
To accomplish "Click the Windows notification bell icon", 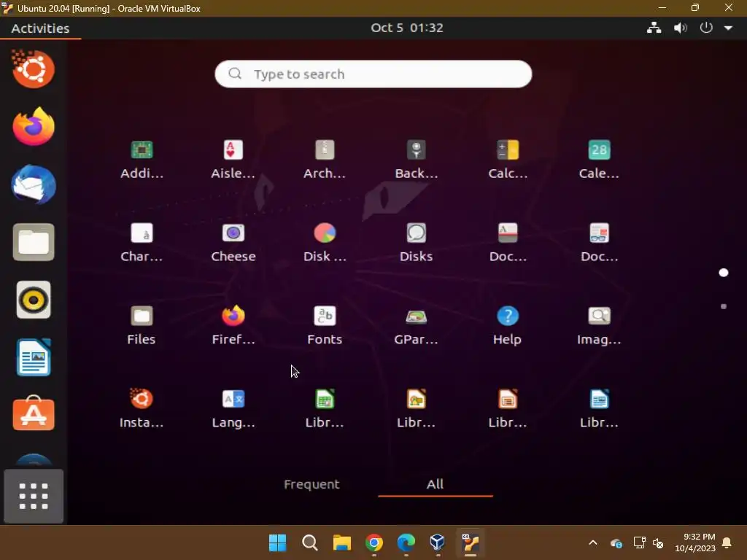I will tap(727, 542).
